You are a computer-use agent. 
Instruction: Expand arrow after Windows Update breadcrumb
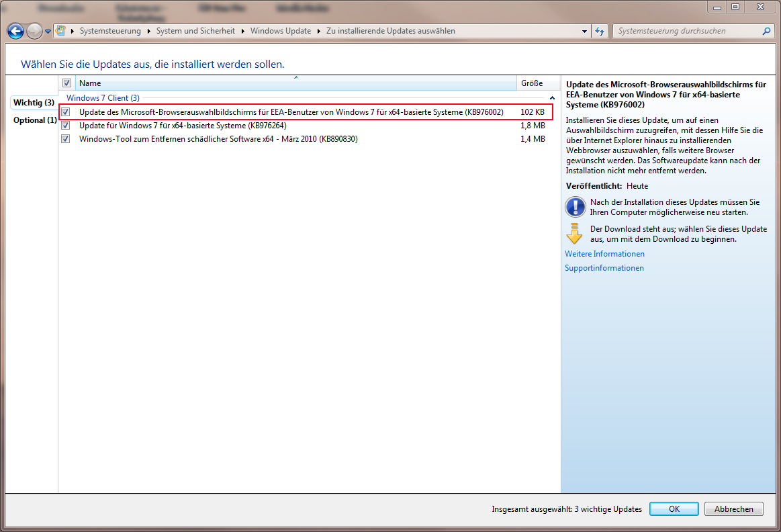coord(319,32)
